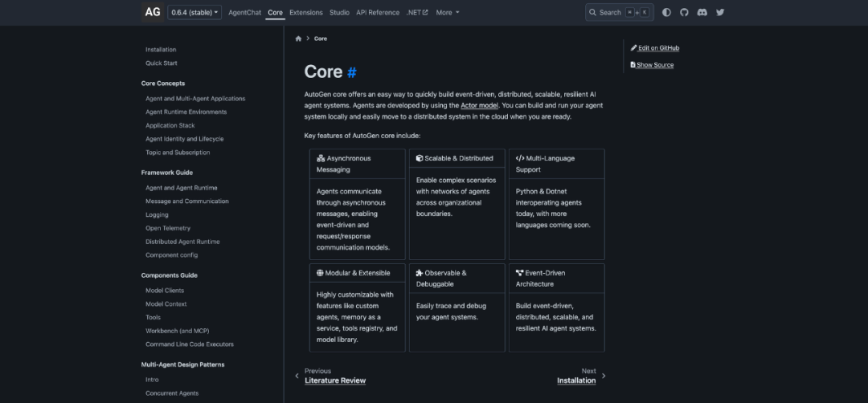Click the home breadcrumb icon

[x=298, y=39]
